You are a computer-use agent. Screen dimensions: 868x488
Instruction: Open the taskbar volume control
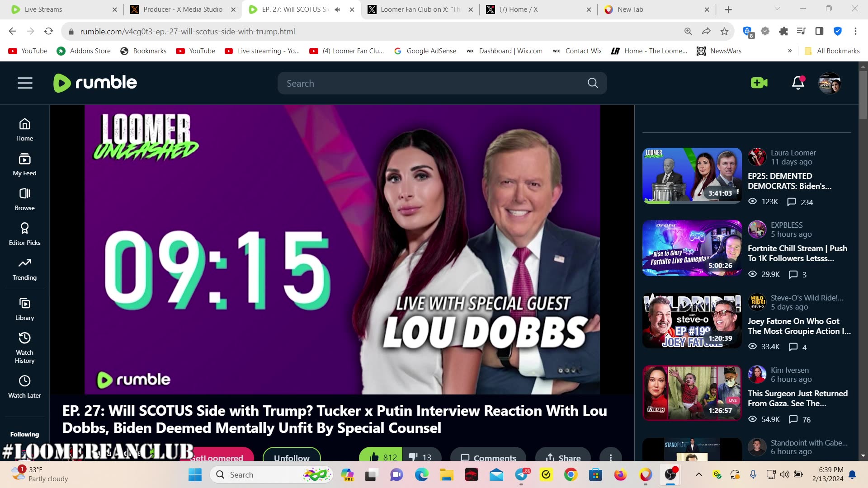(x=784, y=474)
